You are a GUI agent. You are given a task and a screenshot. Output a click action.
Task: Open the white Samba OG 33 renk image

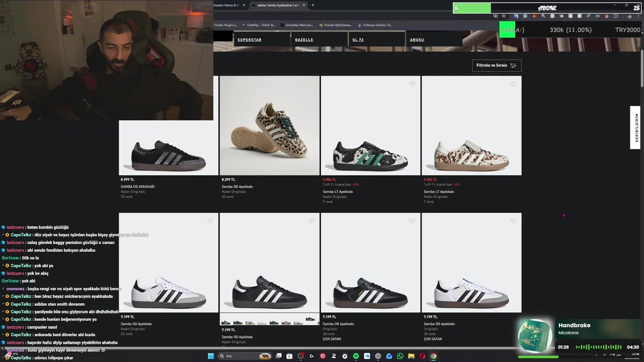(169, 262)
